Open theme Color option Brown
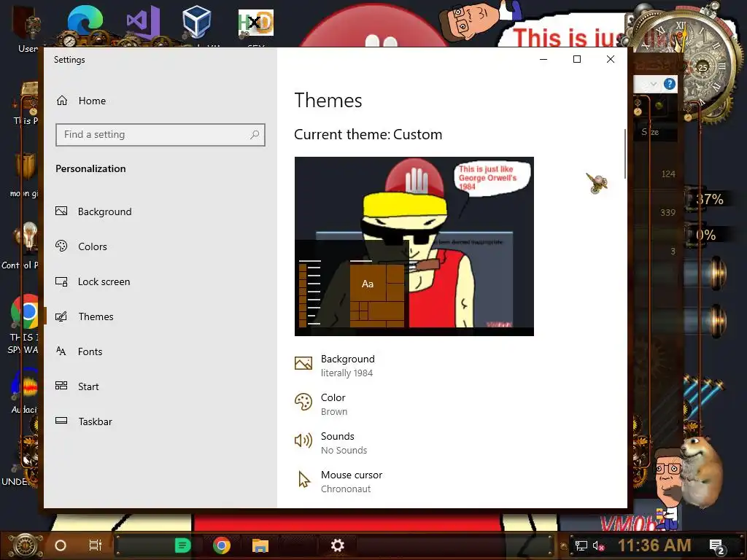Image resolution: width=747 pixels, height=560 pixels. tap(321, 404)
